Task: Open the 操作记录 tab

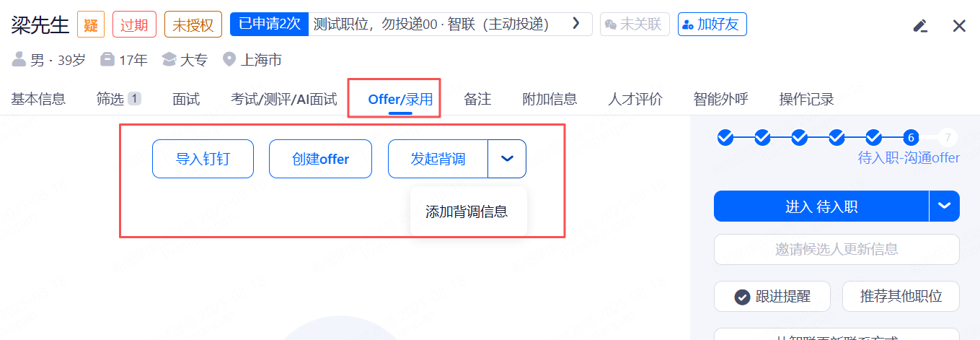Action: pyautogui.click(x=807, y=100)
